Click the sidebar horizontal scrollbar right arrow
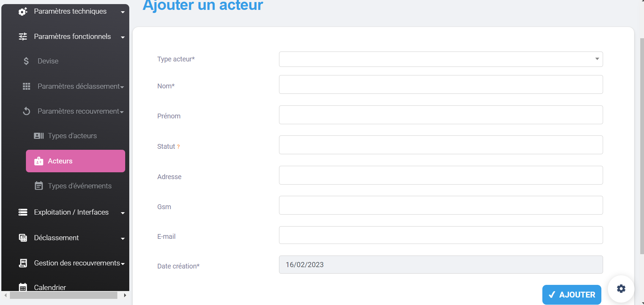This screenshot has height=305, width=644. tap(125, 295)
